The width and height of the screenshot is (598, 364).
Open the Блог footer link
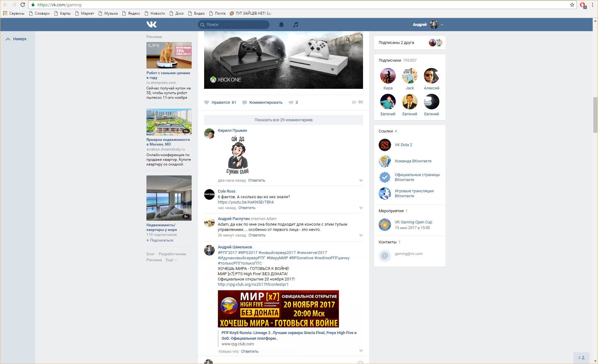[x=151, y=254]
